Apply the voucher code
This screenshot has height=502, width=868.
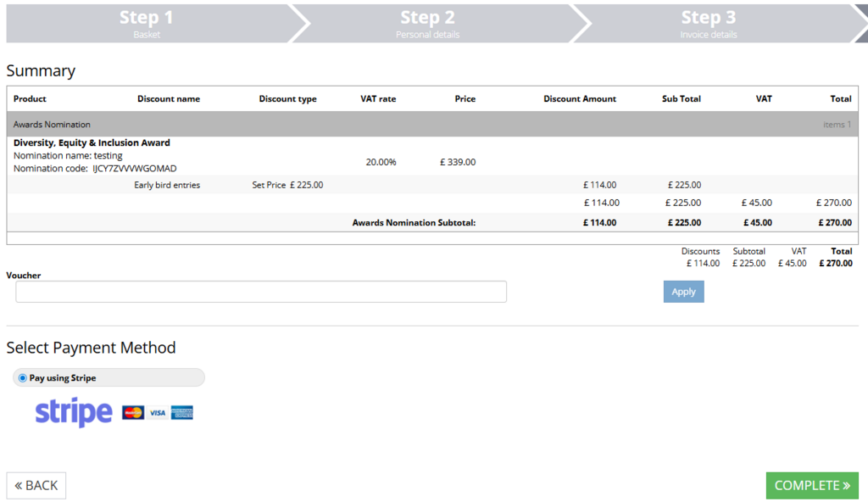(x=683, y=292)
